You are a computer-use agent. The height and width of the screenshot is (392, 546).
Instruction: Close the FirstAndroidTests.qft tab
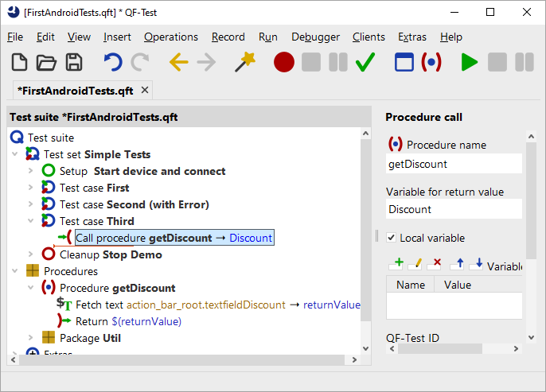144,91
